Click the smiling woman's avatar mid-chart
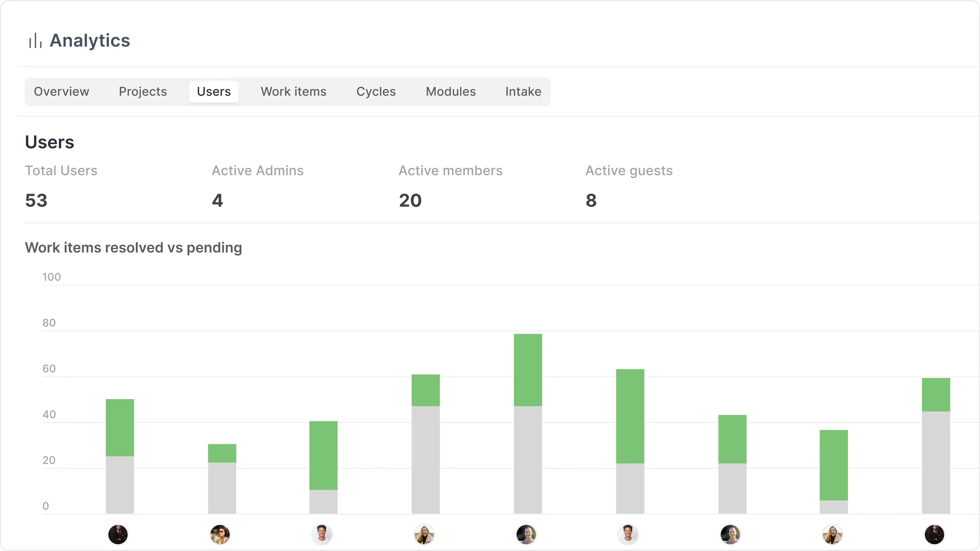This screenshot has width=980, height=551. click(424, 534)
